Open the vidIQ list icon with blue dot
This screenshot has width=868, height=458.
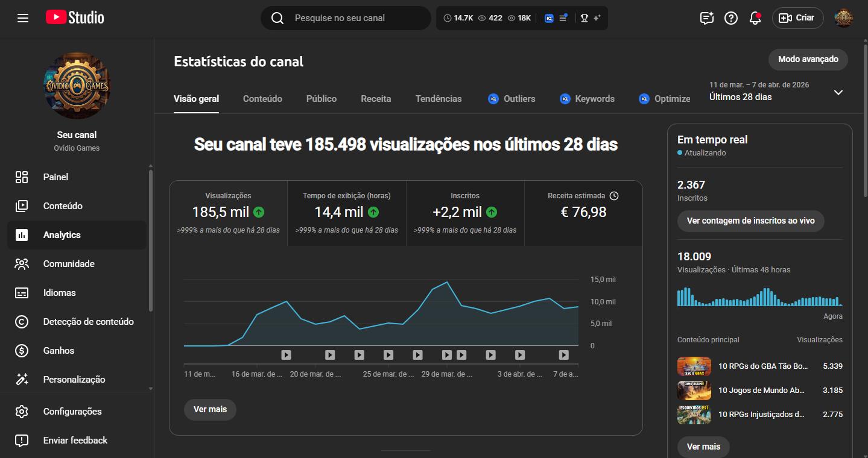(563, 18)
